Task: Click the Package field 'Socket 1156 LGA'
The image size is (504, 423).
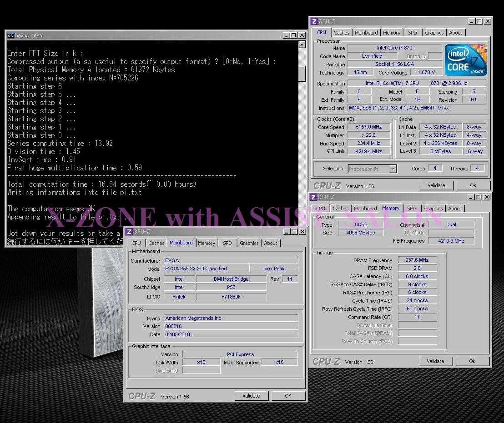Action: [395, 64]
